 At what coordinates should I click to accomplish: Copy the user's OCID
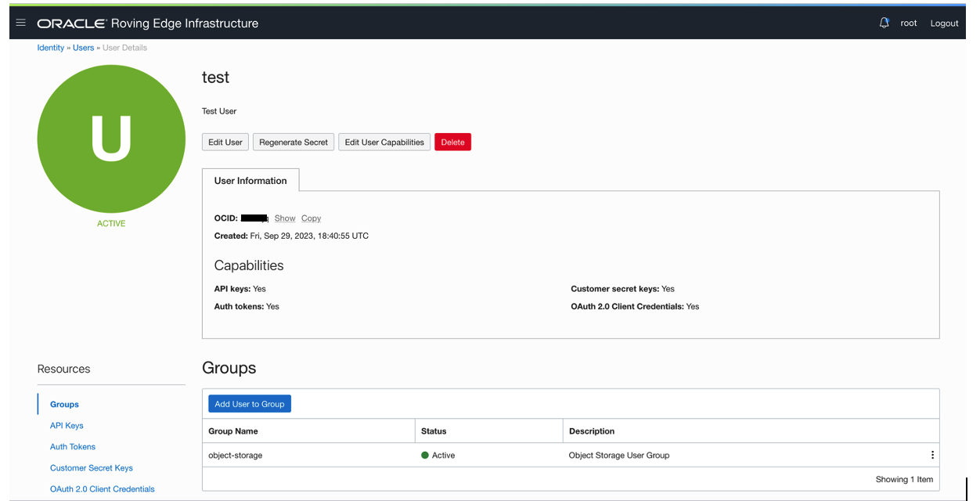click(311, 218)
